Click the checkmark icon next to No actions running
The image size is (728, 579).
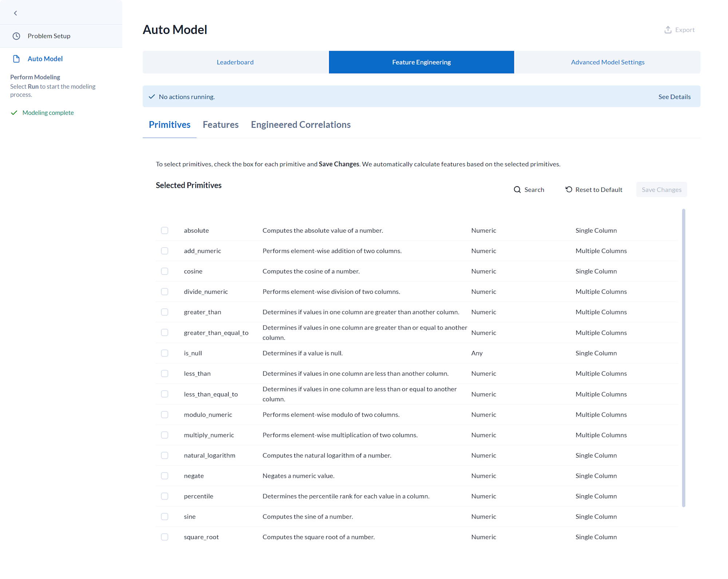(152, 96)
